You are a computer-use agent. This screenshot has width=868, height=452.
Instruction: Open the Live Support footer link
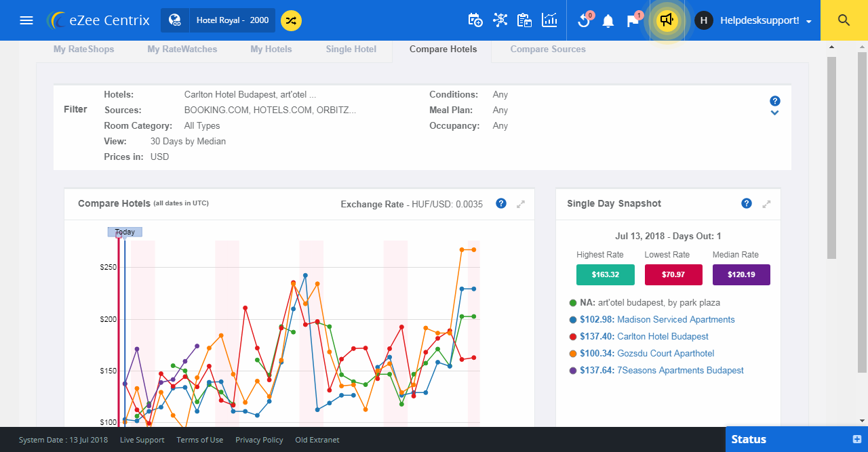coord(142,440)
